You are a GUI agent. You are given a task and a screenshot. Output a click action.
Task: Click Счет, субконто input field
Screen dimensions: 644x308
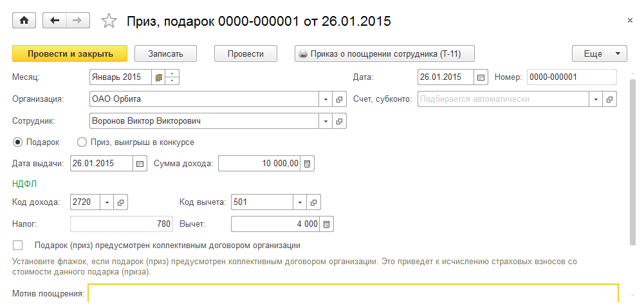coord(504,99)
